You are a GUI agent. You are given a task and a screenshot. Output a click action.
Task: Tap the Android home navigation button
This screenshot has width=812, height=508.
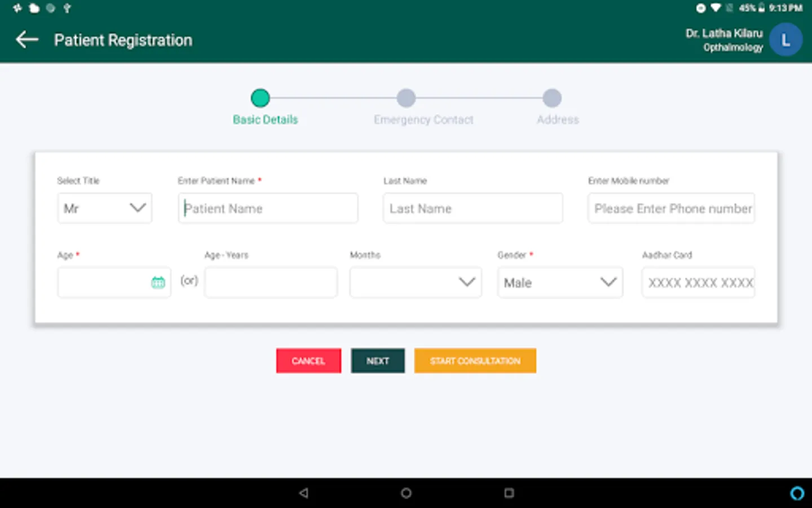tap(406, 493)
